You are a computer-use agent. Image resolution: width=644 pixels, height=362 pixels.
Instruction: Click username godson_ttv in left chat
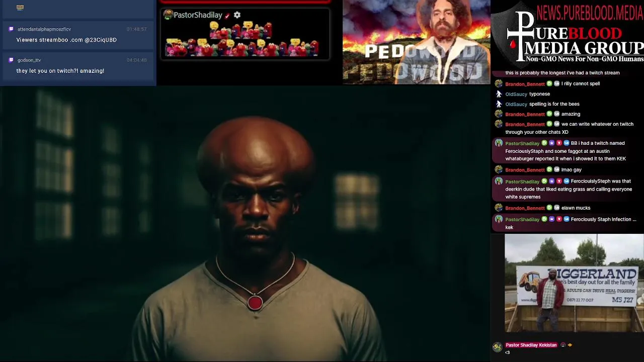coord(29,60)
